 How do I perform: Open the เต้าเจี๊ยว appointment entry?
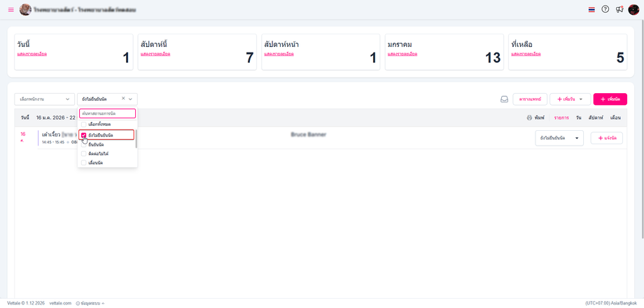pyautogui.click(x=52, y=134)
